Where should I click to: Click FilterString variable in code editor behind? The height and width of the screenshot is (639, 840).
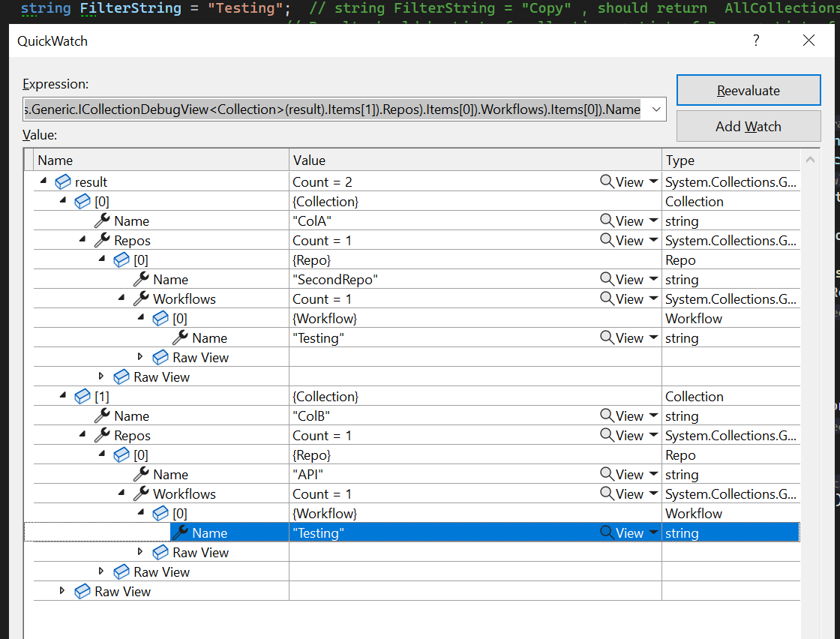(130, 8)
